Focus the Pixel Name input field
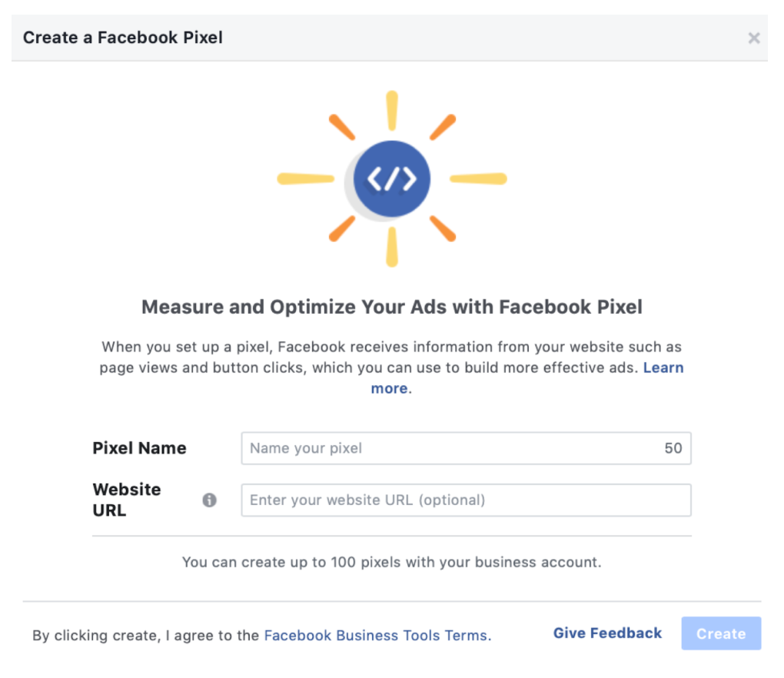Screen dimensions: 784x678 [453, 448]
